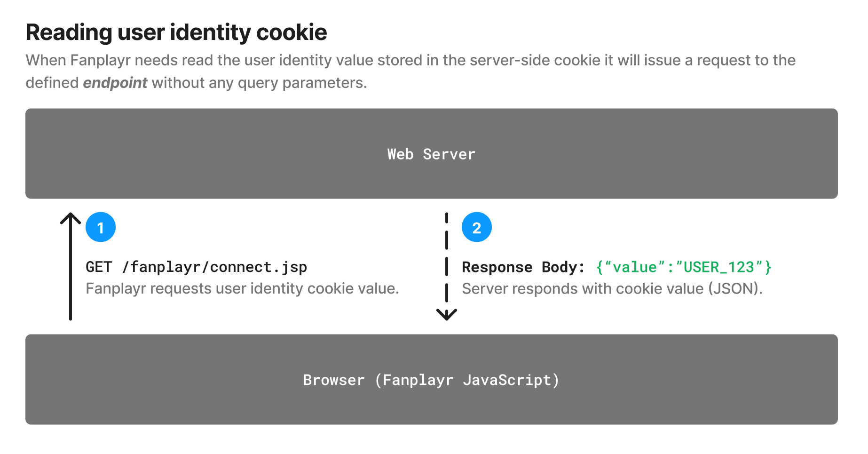This screenshot has height=454, width=868.
Task: Click the 'Browser (Fanplayr JavaScript)' label text
Action: pyautogui.click(x=431, y=380)
